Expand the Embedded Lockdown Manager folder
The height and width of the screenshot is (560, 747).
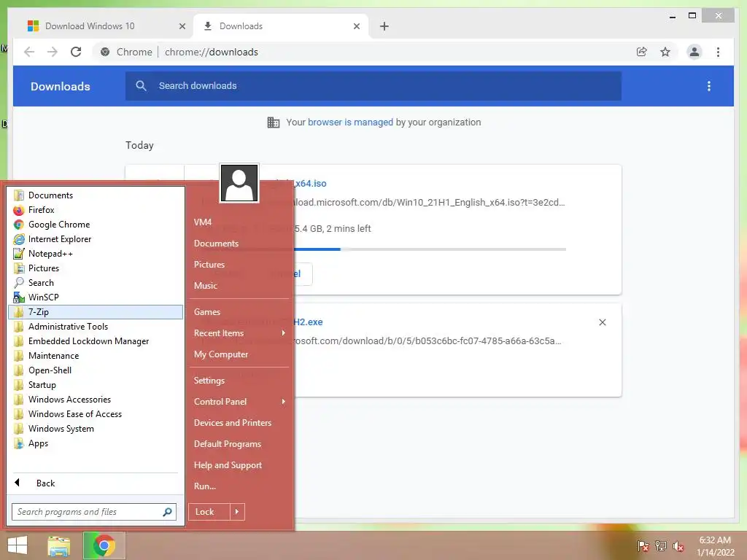click(x=96, y=341)
